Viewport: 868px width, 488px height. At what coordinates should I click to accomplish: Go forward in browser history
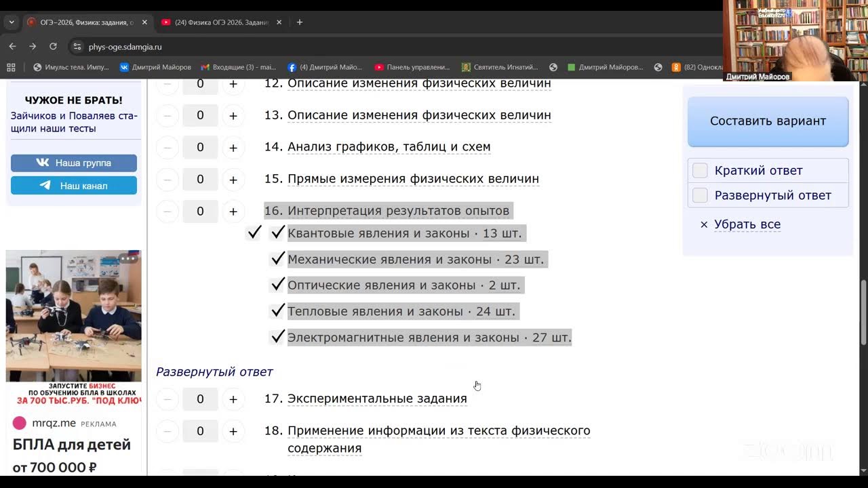[33, 47]
